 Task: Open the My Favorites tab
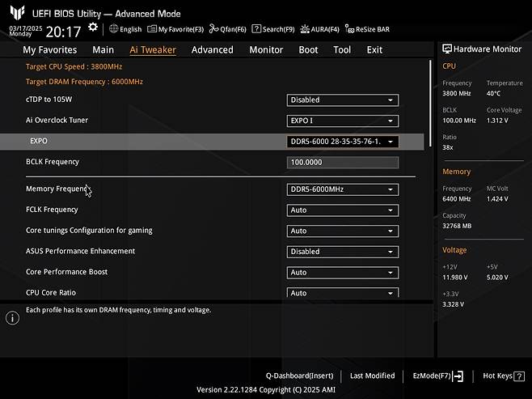click(x=50, y=50)
